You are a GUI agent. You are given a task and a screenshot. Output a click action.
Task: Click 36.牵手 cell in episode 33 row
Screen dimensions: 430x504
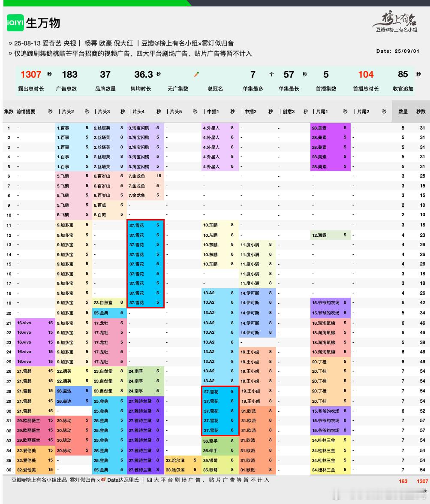[220, 441]
